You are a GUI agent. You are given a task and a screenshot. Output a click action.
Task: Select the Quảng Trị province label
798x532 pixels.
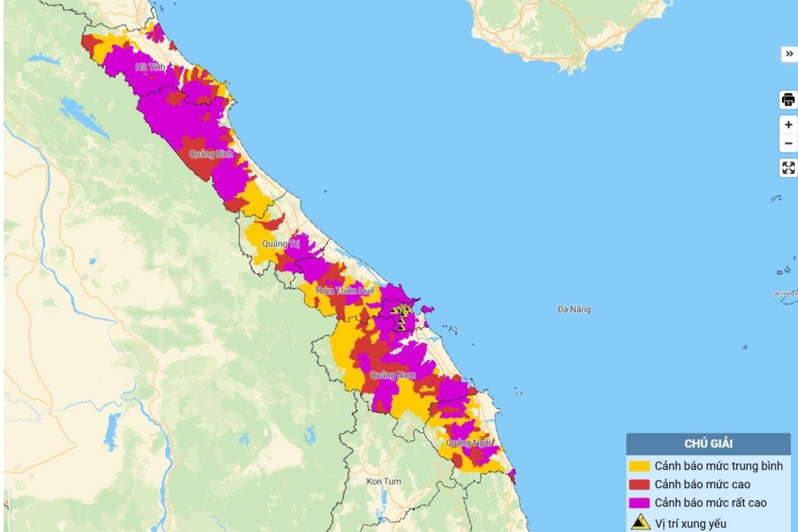281,243
